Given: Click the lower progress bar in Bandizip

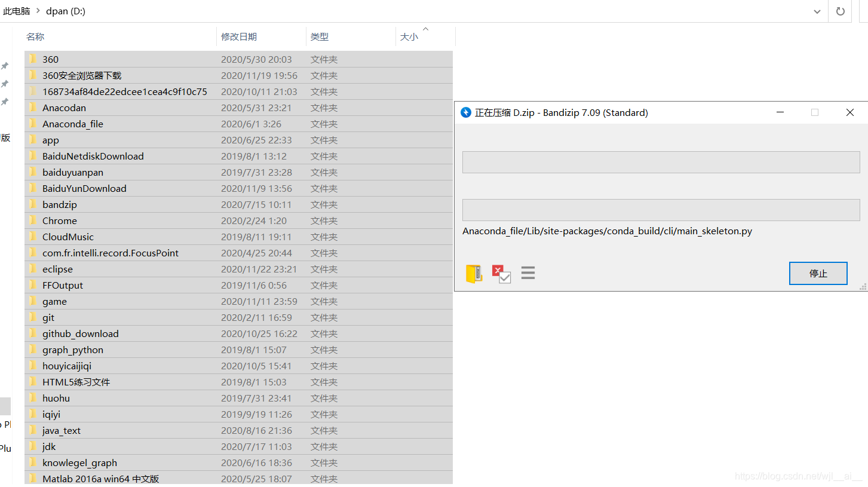Looking at the screenshot, I should click(661, 210).
